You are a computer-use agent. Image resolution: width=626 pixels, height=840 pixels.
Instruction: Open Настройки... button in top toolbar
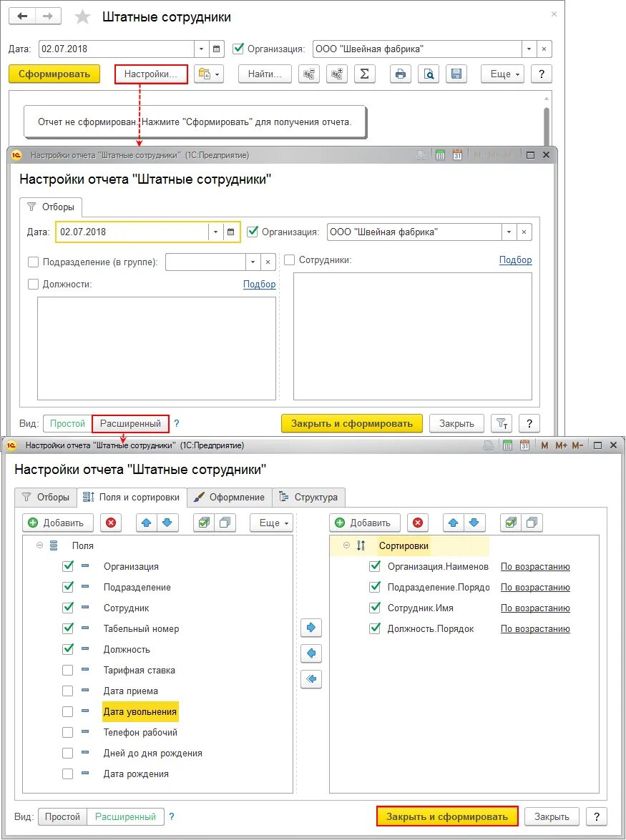point(151,74)
